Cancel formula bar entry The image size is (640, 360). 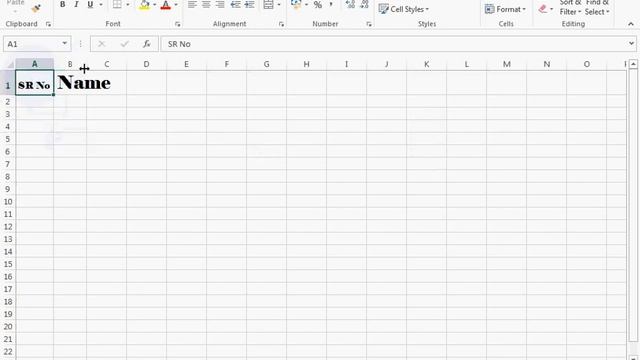pyautogui.click(x=102, y=44)
